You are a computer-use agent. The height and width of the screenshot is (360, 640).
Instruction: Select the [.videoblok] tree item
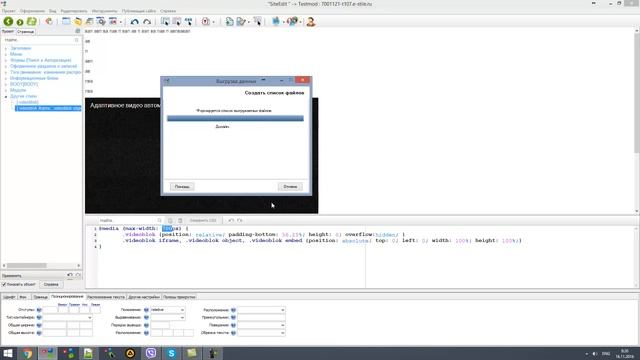(28, 102)
